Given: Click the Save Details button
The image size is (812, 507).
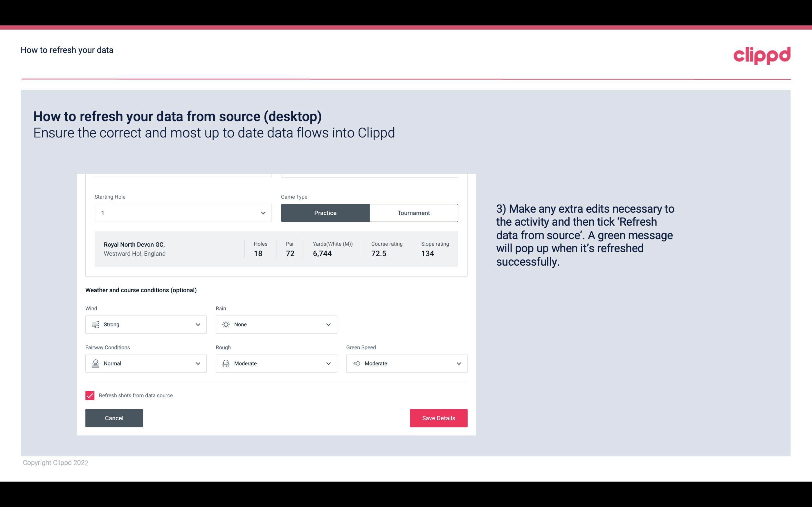Looking at the screenshot, I should pyautogui.click(x=438, y=418).
